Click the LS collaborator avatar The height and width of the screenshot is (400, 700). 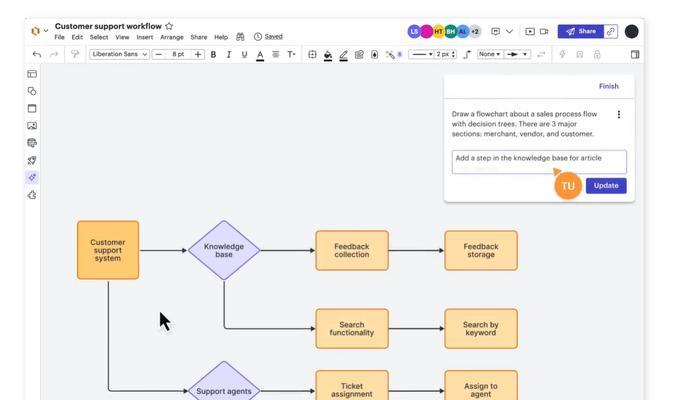[414, 31]
